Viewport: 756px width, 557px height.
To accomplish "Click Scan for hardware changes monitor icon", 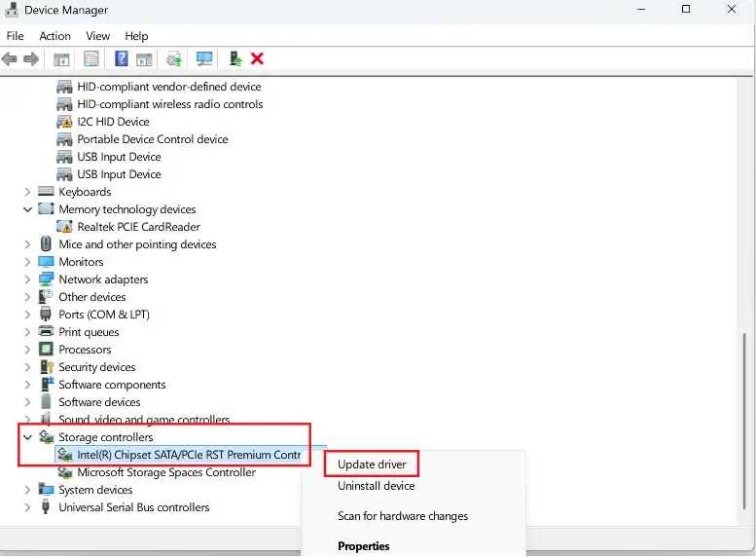I will 204,58.
